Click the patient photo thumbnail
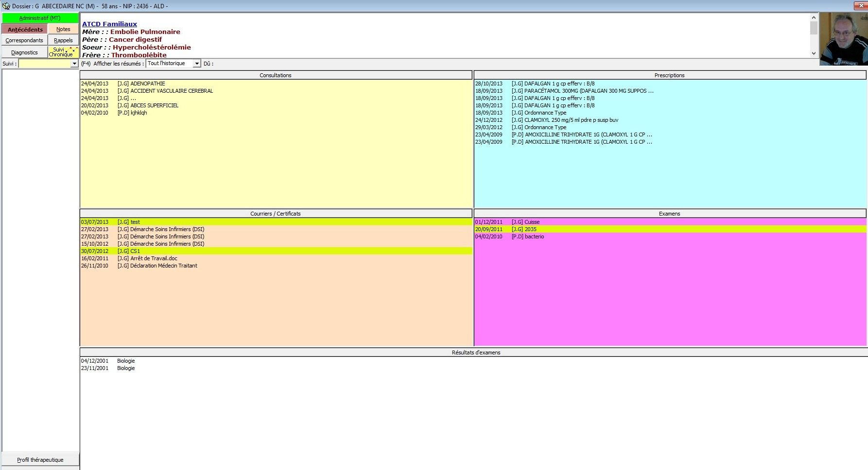Image resolution: width=868 pixels, height=470 pixels. pyautogui.click(x=843, y=39)
